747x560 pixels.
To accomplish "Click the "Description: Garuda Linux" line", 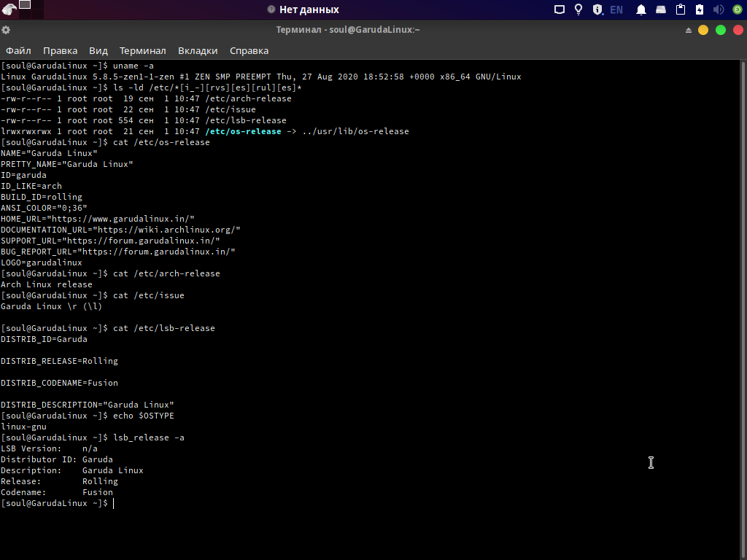I will 72,471.
